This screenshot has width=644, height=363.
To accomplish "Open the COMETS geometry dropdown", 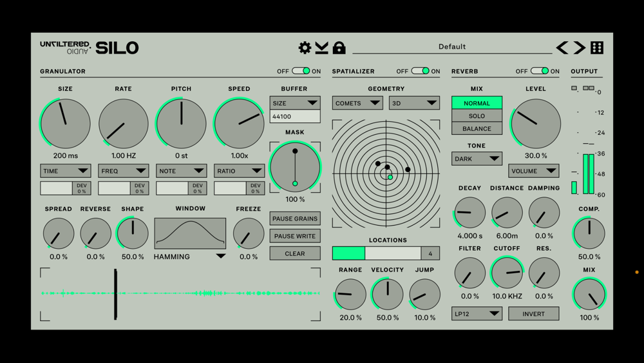I will click(x=357, y=103).
